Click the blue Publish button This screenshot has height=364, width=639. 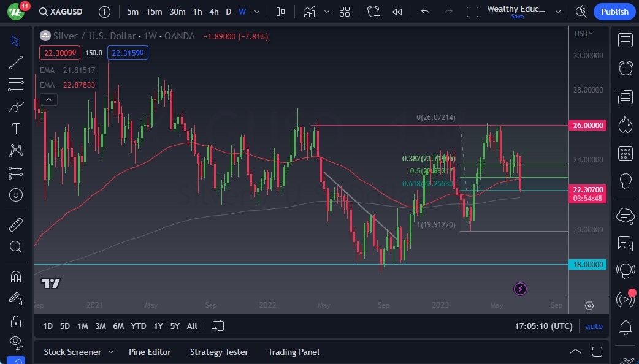pyautogui.click(x=614, y=12)
